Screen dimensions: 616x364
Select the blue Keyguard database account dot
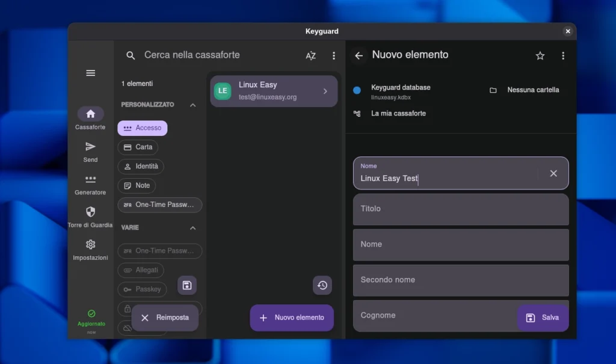(x=357, y=90)
